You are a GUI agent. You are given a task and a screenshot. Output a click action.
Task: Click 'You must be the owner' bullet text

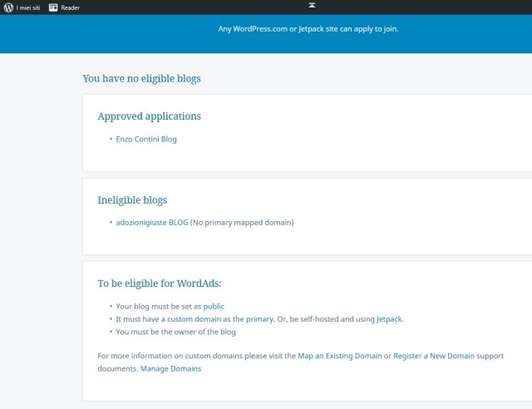click(175, 332)
